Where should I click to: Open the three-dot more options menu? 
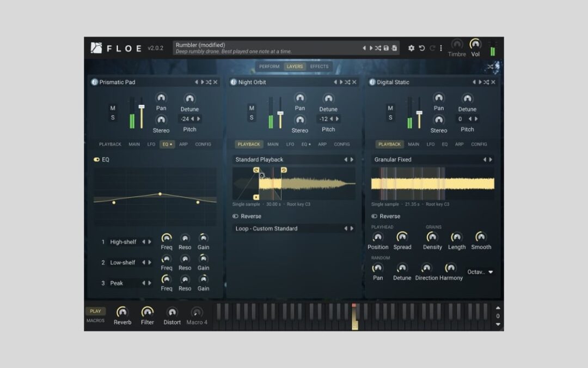click(441, 48)
